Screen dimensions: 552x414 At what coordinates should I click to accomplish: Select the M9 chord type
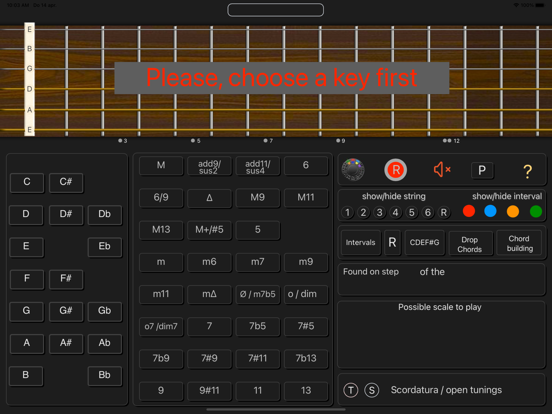[x=258, y=198]
